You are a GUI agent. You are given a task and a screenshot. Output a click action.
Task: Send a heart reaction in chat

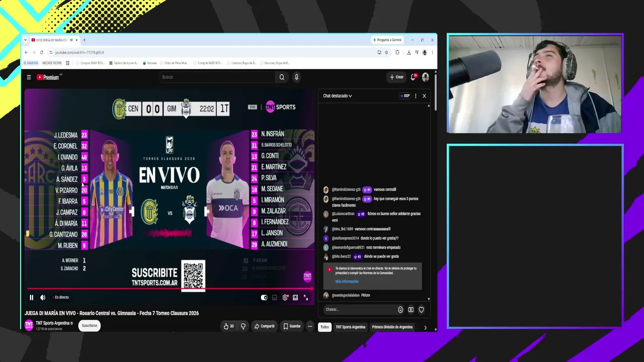(x=421, y=310)
